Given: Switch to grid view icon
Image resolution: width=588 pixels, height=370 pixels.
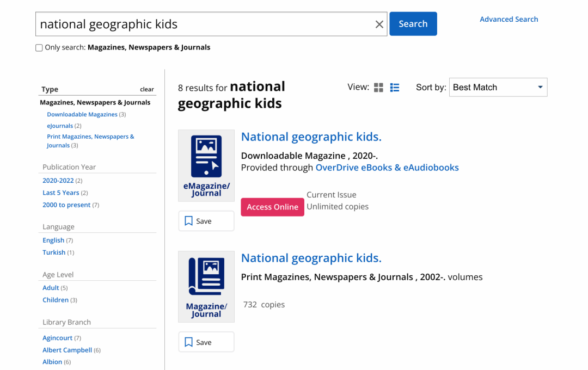Looking at the screenshot, I should pyautogui.click(x=378, y=88).
